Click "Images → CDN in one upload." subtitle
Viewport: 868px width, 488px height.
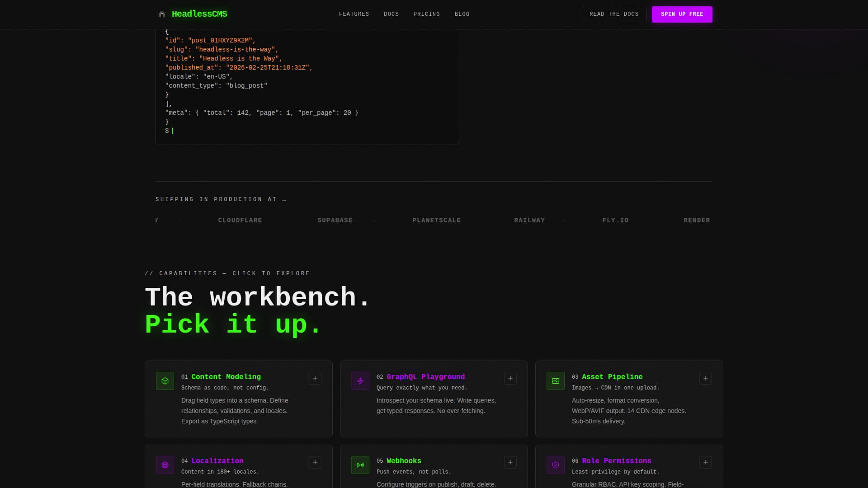pyautogui.click(x=616, y=388)
